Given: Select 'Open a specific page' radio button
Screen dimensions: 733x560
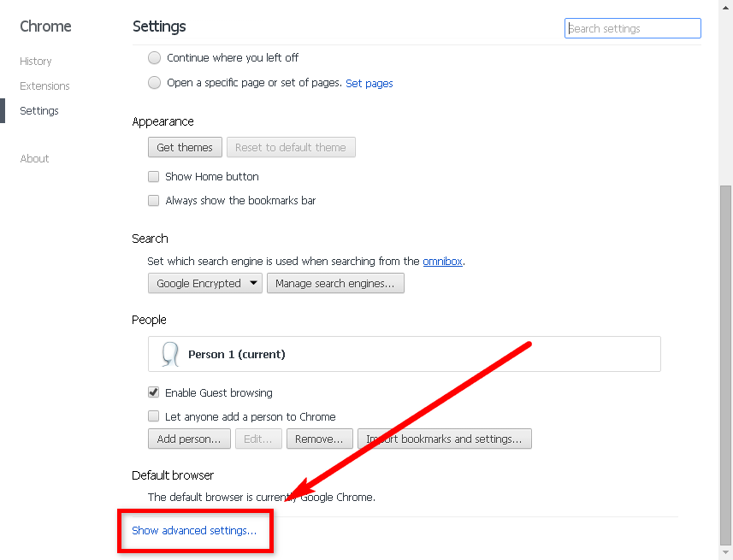Looking at the screenshot, I should [154, 83].
